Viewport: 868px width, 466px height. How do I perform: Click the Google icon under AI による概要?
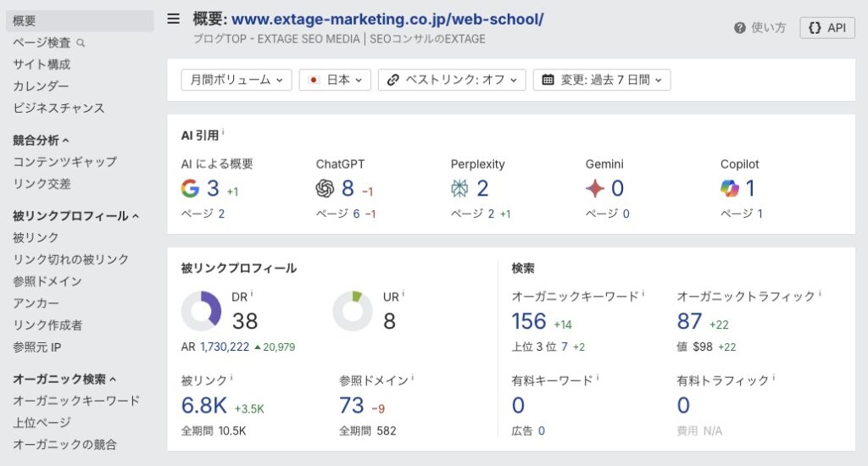point(190,188)
